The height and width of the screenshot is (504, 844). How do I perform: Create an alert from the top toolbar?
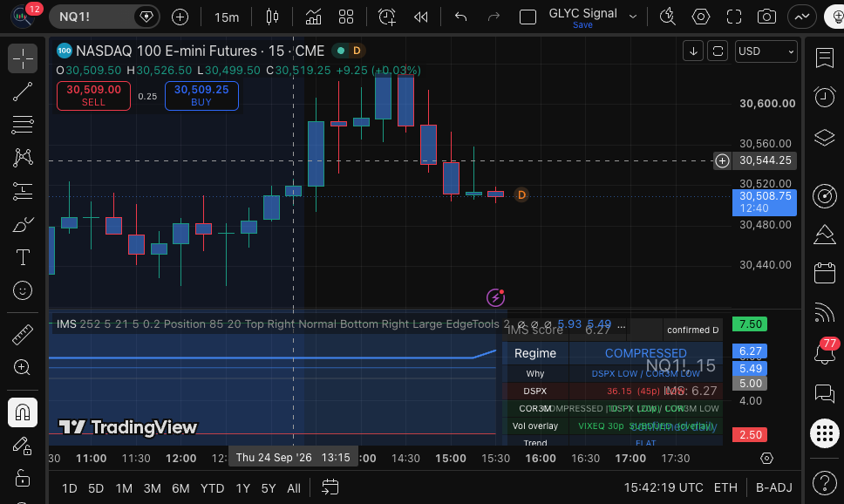point(386,17)
